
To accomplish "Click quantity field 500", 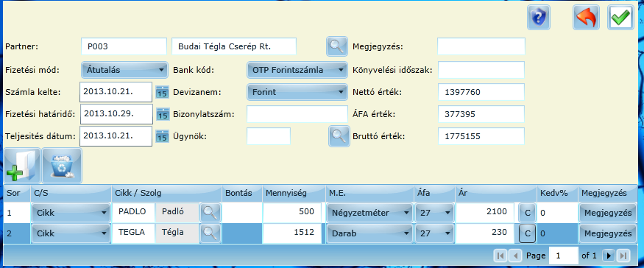I will pos(292,213).
